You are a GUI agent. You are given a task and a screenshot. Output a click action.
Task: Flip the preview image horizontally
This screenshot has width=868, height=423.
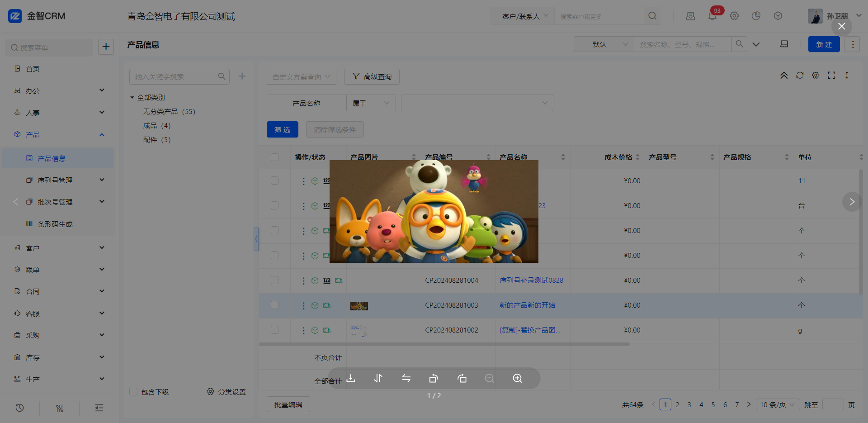pos(406,378)
